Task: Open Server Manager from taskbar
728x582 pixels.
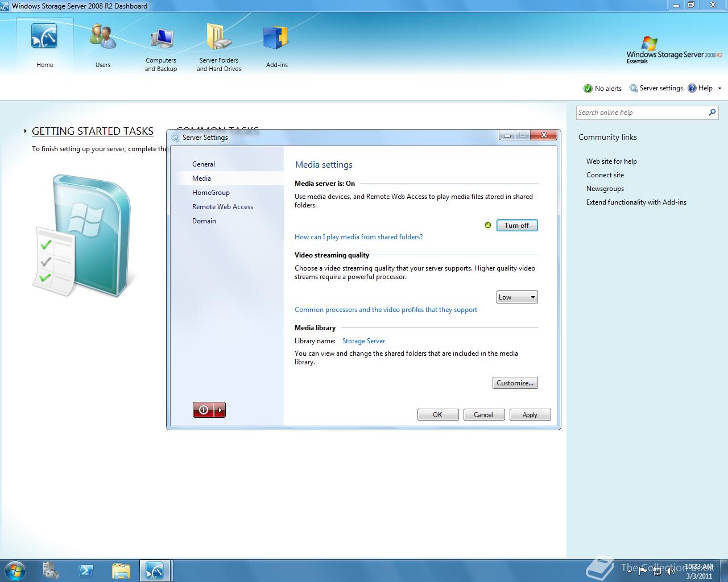Action: [x=51, y=571]
